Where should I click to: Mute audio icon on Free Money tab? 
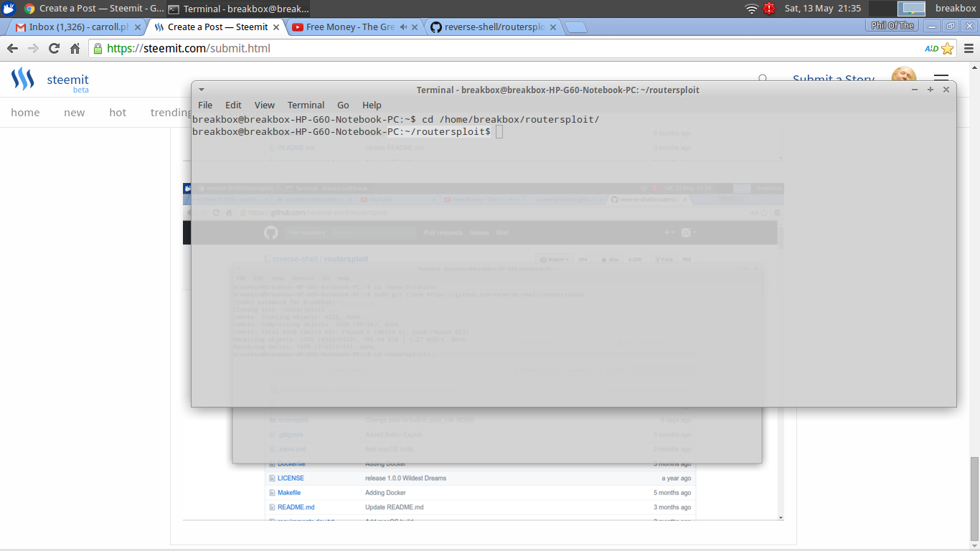(x=403, y=27)
